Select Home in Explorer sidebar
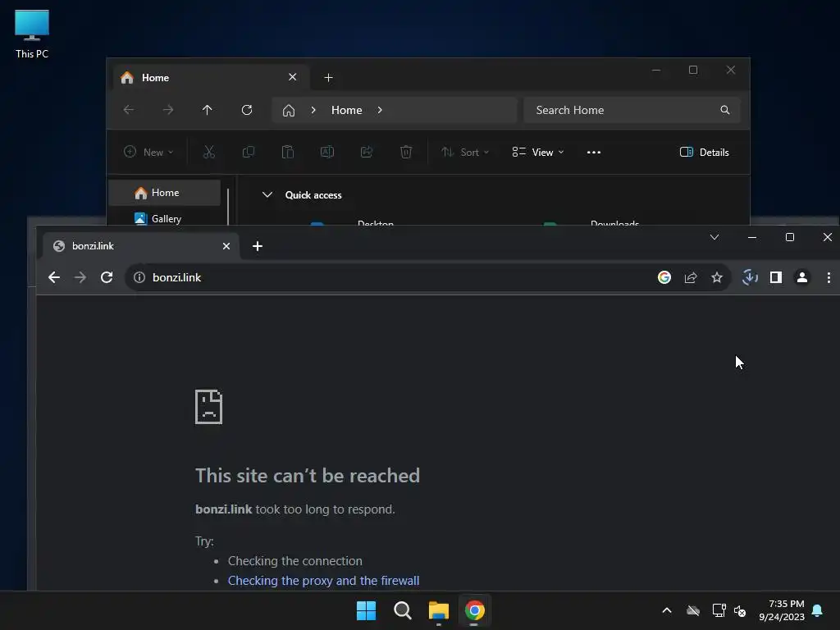Viewport: 840px width, 630px height. (x=165, y=193)
